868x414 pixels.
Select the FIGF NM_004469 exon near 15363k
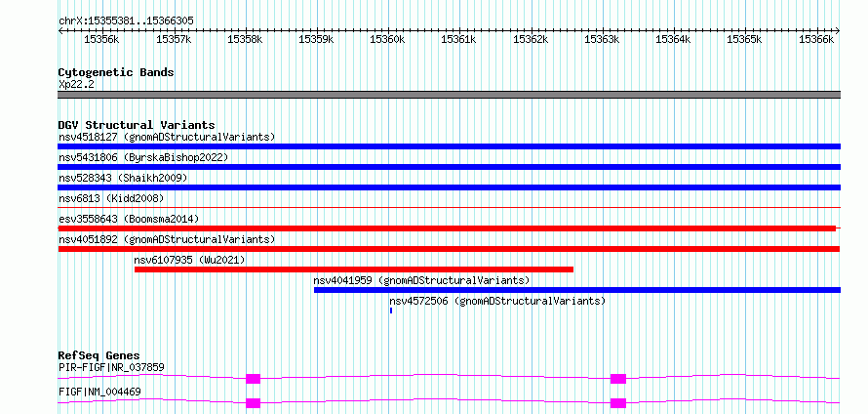pyautogui.click(x=618, y=403)
